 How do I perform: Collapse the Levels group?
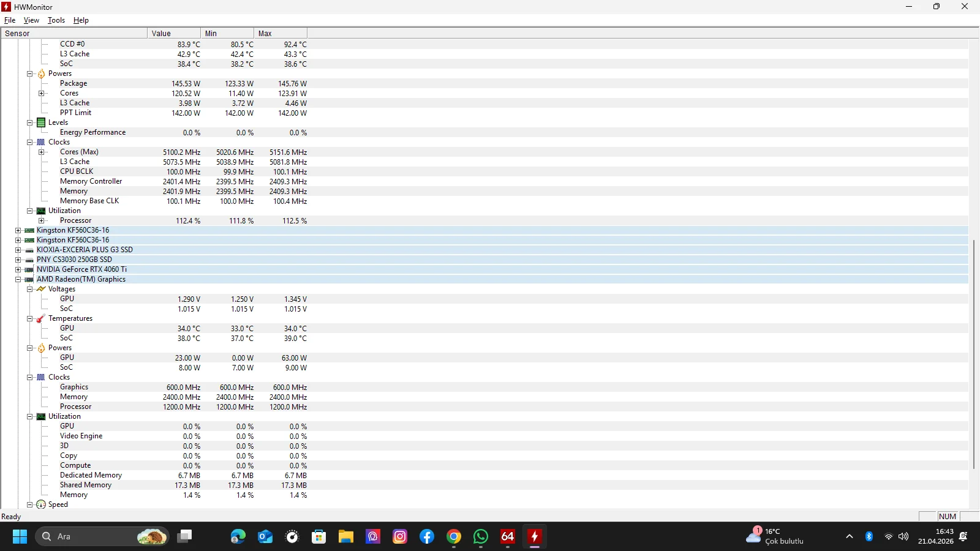(29, 122)
